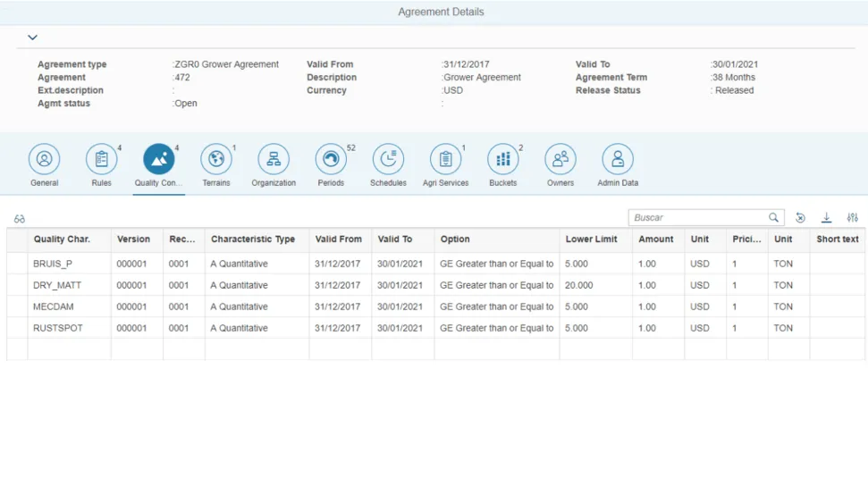Image resolution: width=868 pixels, height=487 pixels.
Task: Open the table settings sliders icon
Action: (x=853, y=218)
